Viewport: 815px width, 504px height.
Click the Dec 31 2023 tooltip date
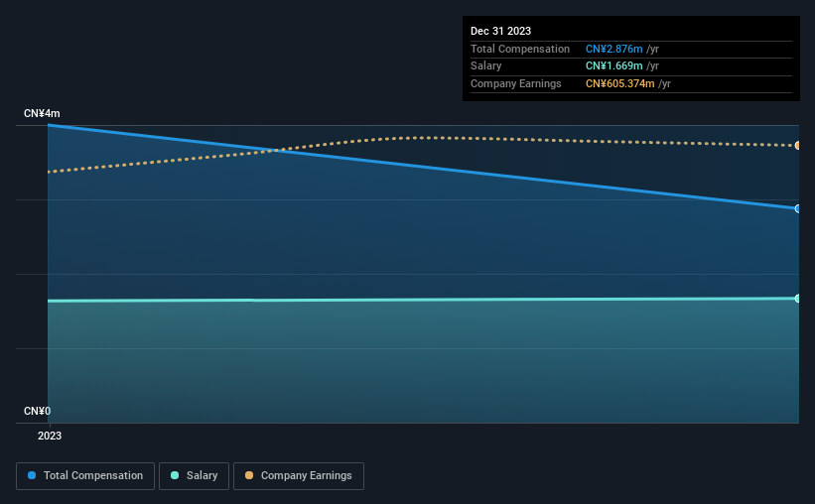[x=500, y=31]
